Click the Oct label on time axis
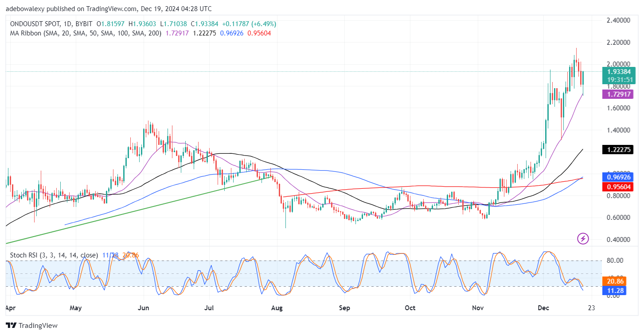This screenshot has height=335, width=644. pyautogui.click(x=410, y=307)
